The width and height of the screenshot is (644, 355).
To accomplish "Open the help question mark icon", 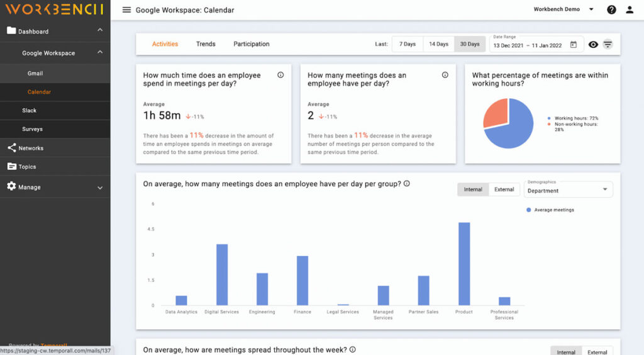I will point(611,10).
